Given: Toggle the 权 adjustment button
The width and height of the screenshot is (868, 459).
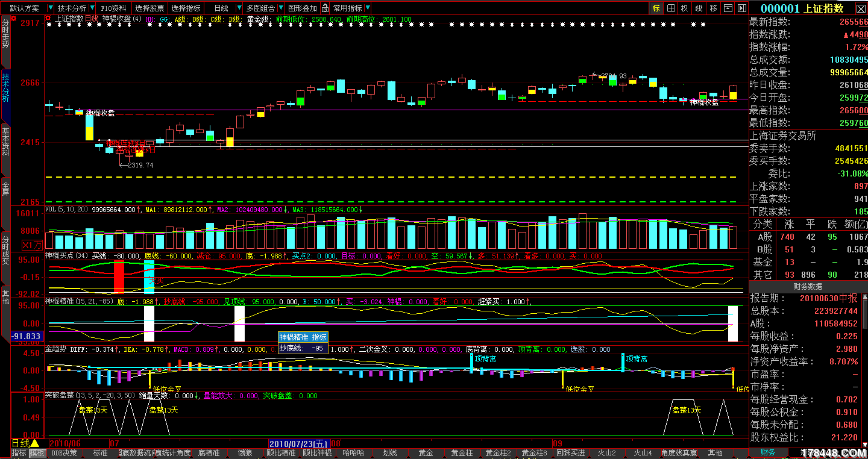Looking at the screenshot, I should coord(684,8).
